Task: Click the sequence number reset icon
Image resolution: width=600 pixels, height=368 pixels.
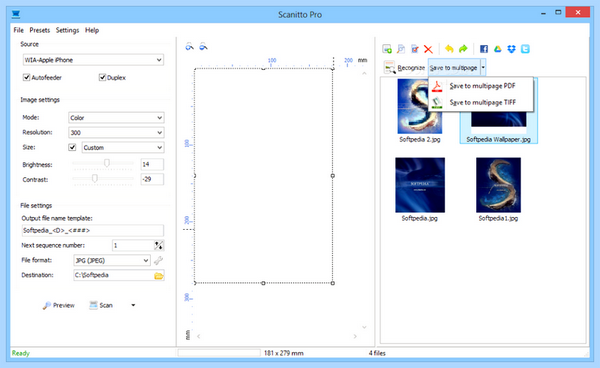Action: 159,245
